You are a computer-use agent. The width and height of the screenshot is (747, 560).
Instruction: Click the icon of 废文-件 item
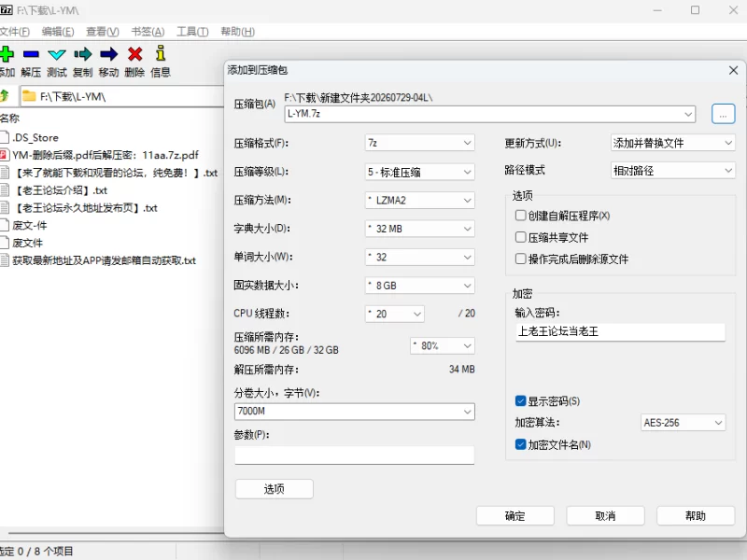[5, 225]
